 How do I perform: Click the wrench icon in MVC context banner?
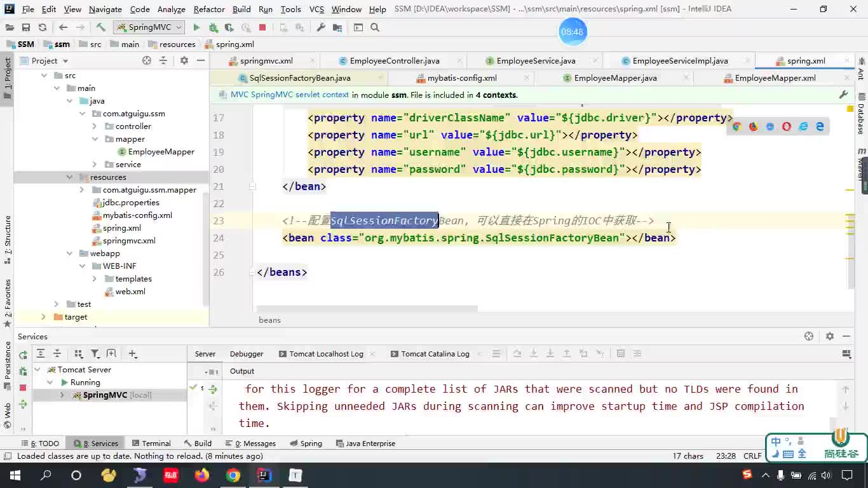pos(843,95)
